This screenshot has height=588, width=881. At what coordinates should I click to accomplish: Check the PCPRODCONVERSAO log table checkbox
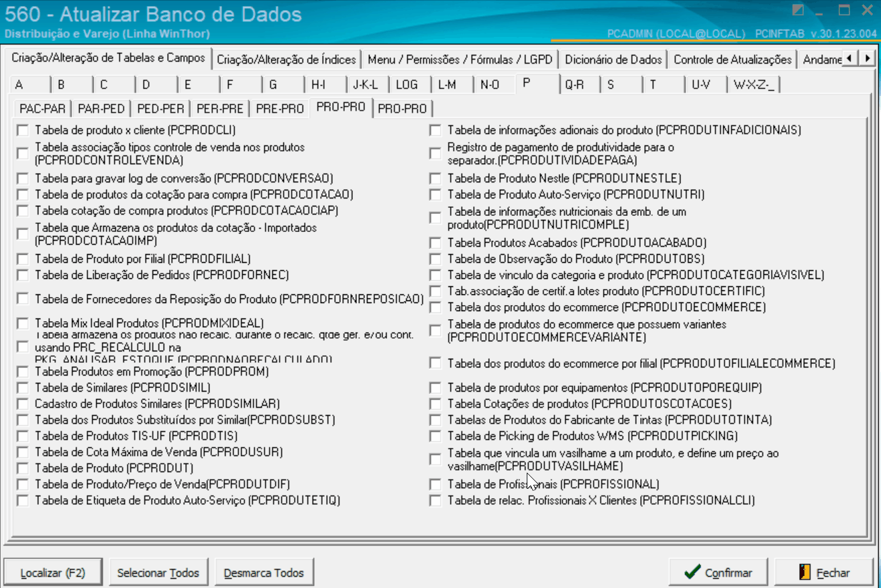pos(23,178)
